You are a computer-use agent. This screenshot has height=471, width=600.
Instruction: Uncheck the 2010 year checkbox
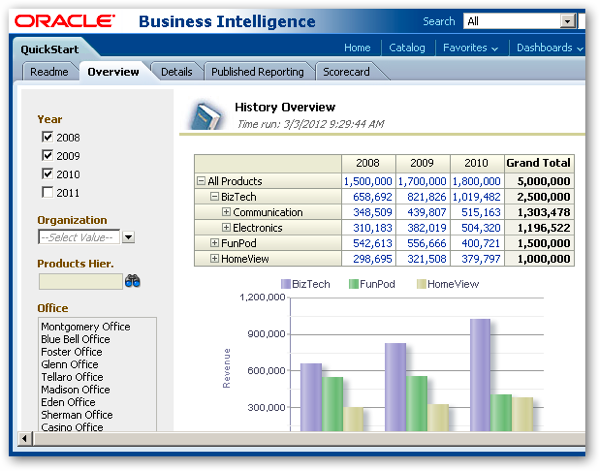pos(47,174)
